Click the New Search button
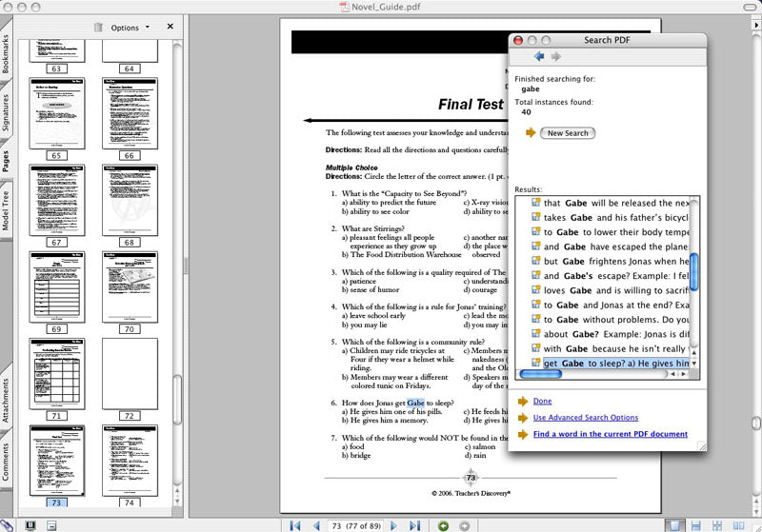Viewport: 762px width, 532px height. pos(567,133)
